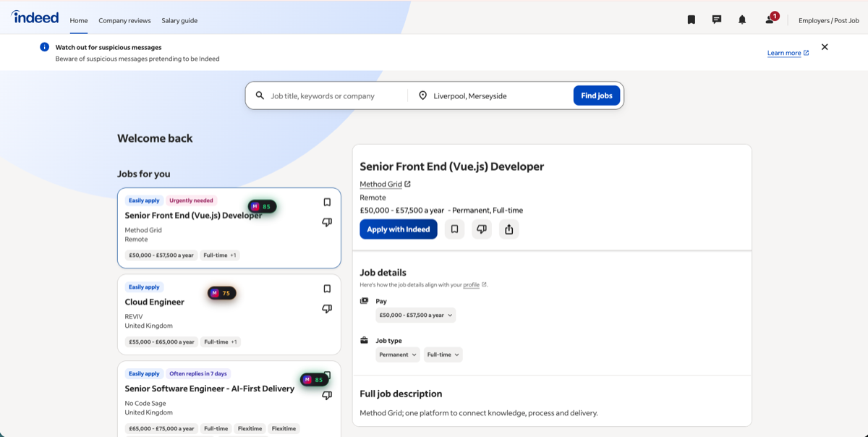Click £55,000 - £65,000 a year chip

point(162,341)
